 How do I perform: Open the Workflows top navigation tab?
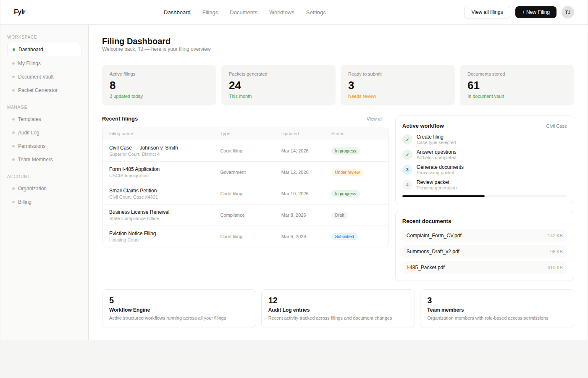click(281, 13)
